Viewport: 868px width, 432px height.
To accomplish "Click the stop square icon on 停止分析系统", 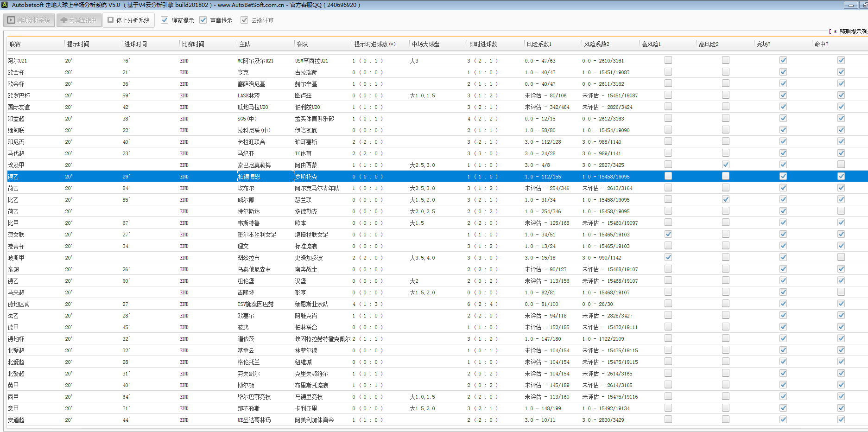I will point(110,20).
